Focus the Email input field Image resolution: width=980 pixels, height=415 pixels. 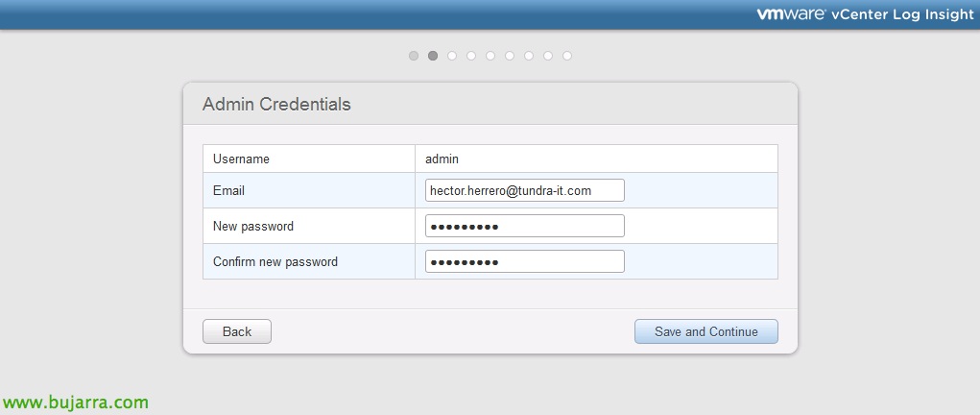tap(524, 190)
